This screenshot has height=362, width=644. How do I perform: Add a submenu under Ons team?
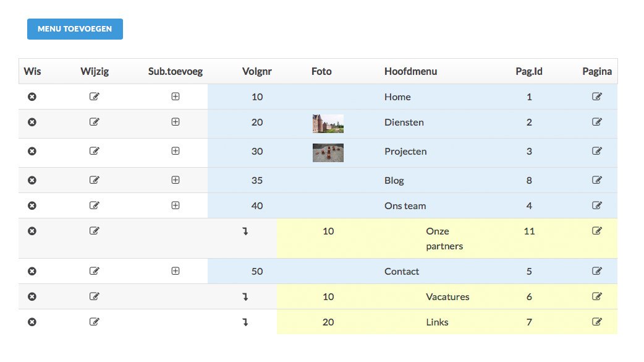(x=176, y=205)
